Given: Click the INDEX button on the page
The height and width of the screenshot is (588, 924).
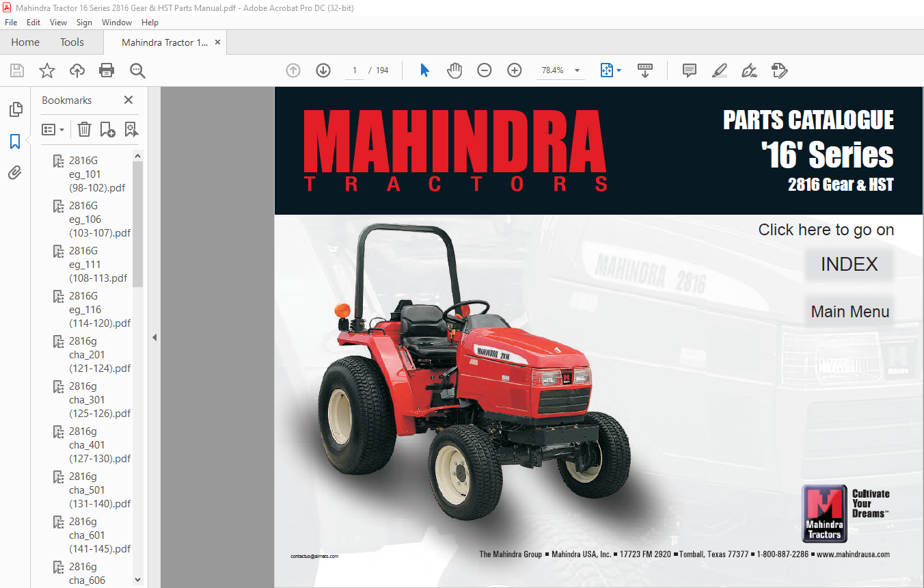Looking at the screenshot, I should coord(849,264).
